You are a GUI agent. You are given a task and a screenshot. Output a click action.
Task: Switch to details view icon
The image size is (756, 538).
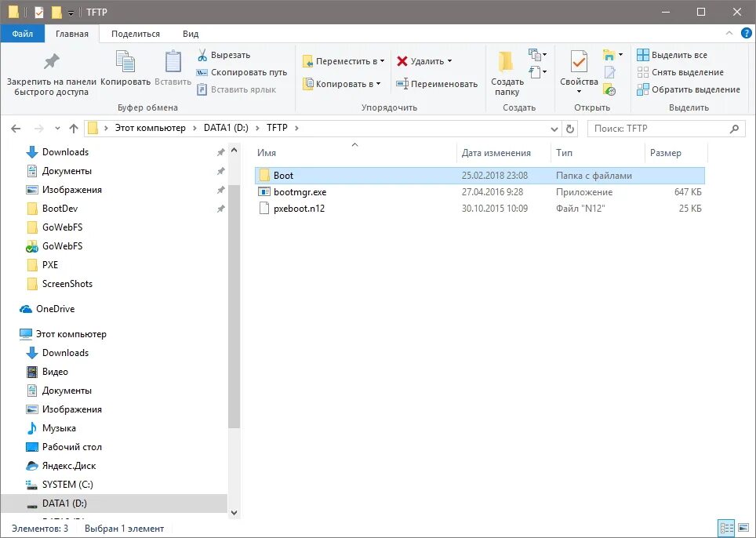726,529
